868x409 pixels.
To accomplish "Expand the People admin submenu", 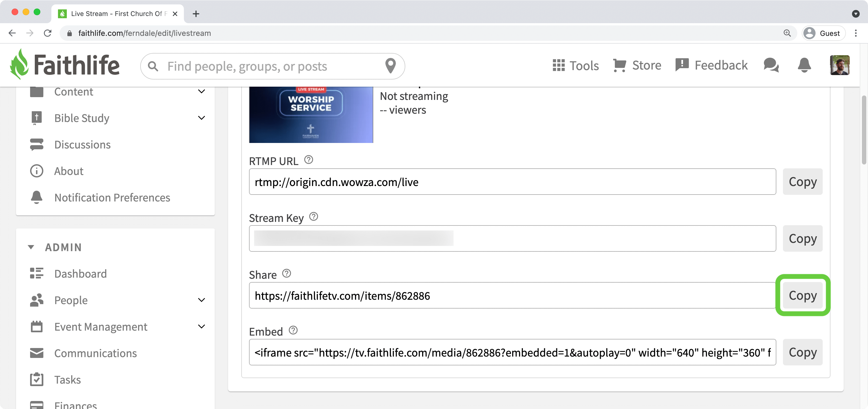I will [x=201, y=300].
